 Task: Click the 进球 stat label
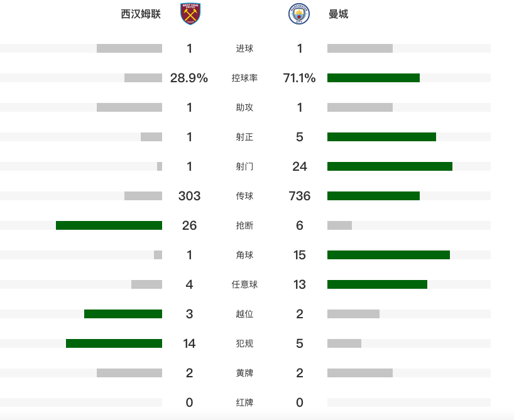244,49
